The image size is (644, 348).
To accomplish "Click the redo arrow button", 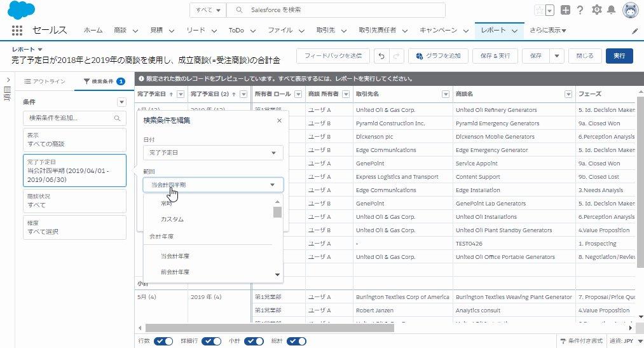I will [396, 56].
